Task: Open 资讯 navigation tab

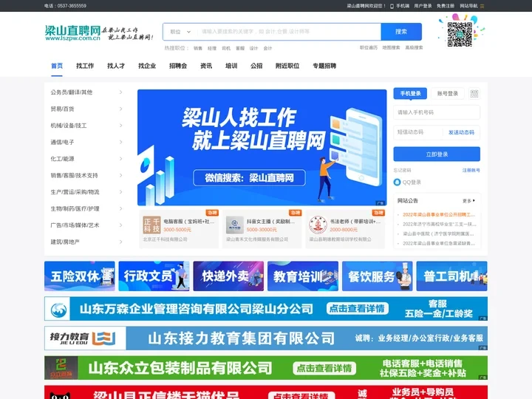Action: point(206,66)
